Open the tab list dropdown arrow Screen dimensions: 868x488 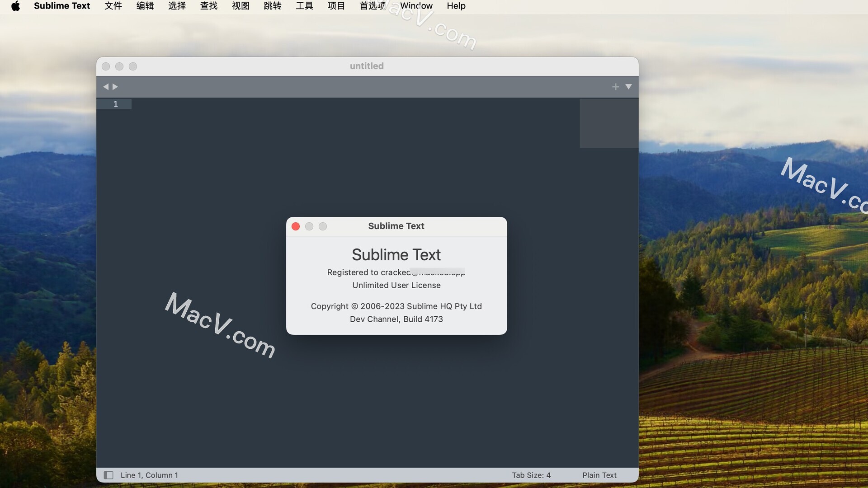click(x=629, y=86)
